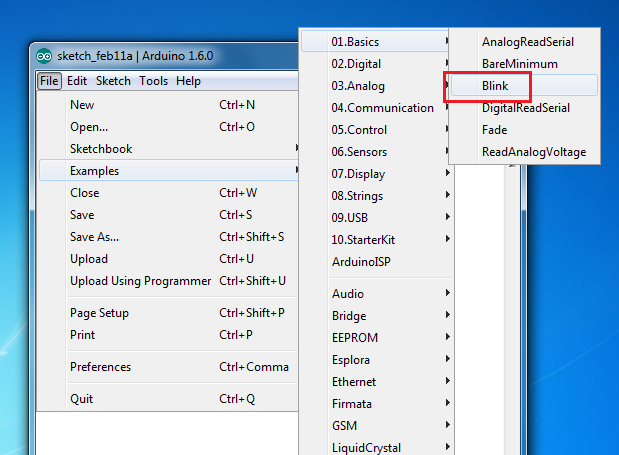619x455 pixels.
Task: Expand the 06.Sensors examples category
Action: tap(376, 152)
